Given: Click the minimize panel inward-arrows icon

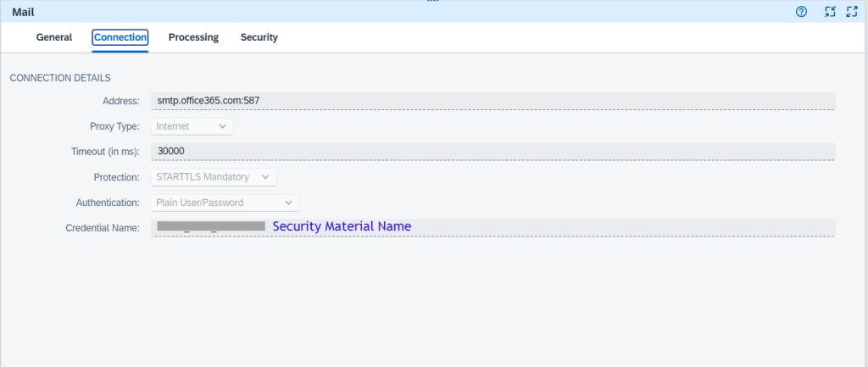Looking at the screenshot, I should coord(831,12).
